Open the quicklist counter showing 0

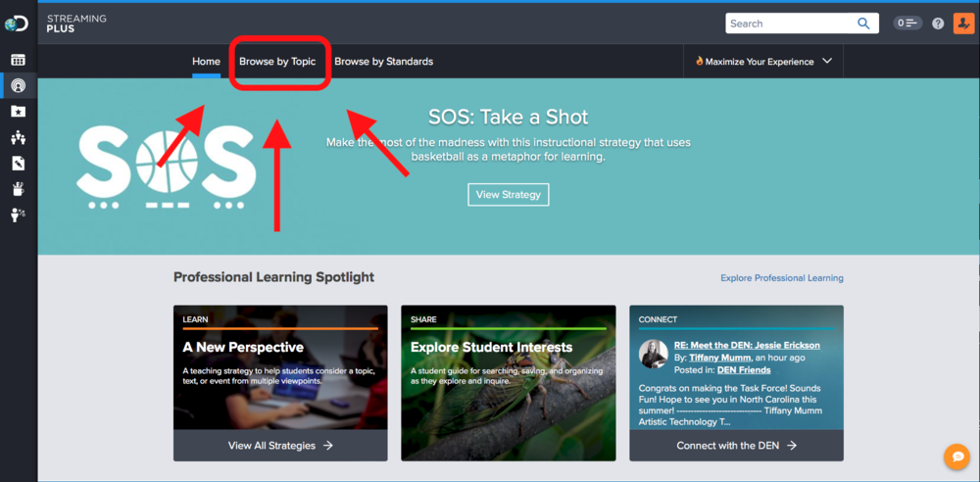pos(907,24)
